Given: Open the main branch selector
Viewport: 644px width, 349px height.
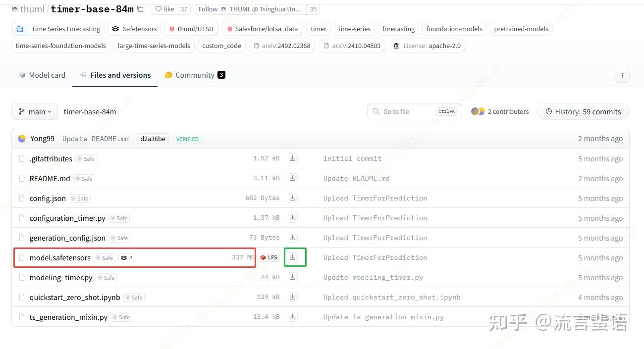Looking at the screenshot, I should coord(34,111).
